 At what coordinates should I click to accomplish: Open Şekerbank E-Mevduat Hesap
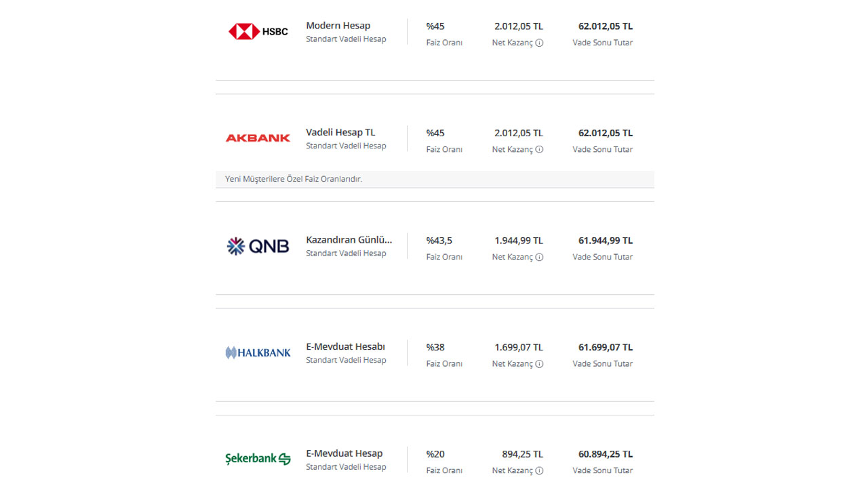pyautogui.click(x=344, y=453)
